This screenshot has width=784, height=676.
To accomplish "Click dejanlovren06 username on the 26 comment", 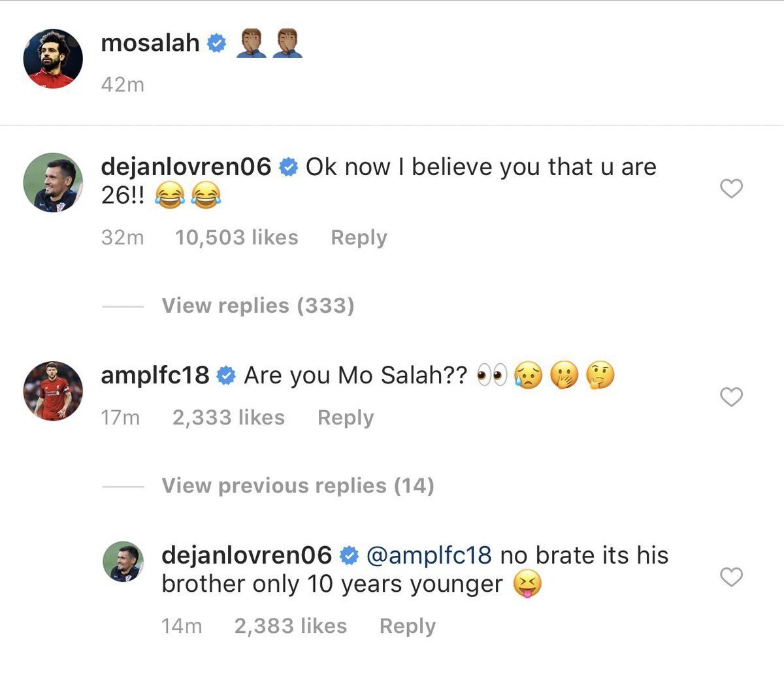I will 186,167.
